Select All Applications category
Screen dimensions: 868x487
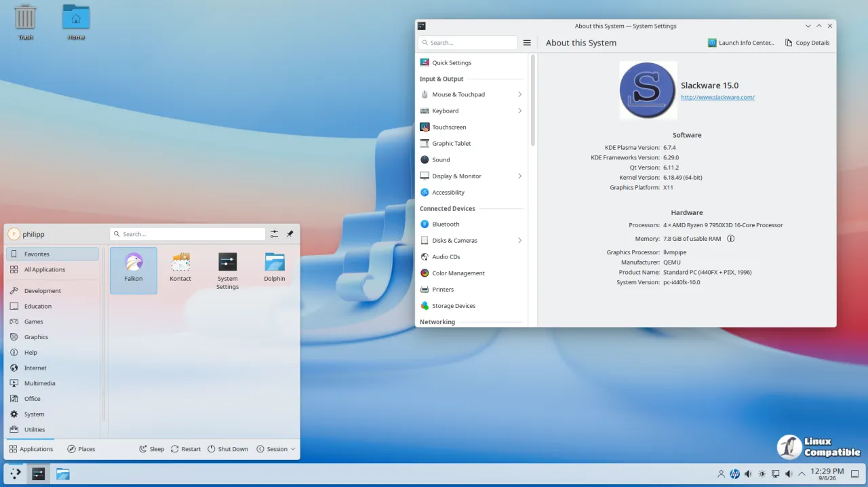pos(53,269)
